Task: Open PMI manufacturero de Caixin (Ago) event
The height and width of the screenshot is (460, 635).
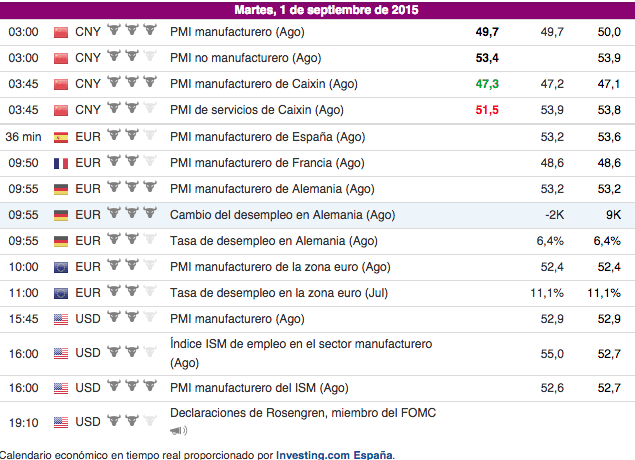Action: point(264,84)
